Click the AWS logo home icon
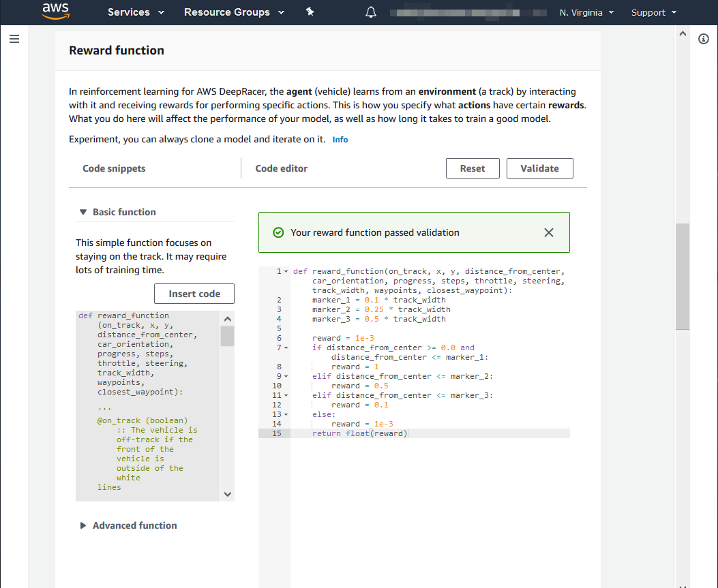This screenshot has height=588, width=718. [x=55, y=12]
